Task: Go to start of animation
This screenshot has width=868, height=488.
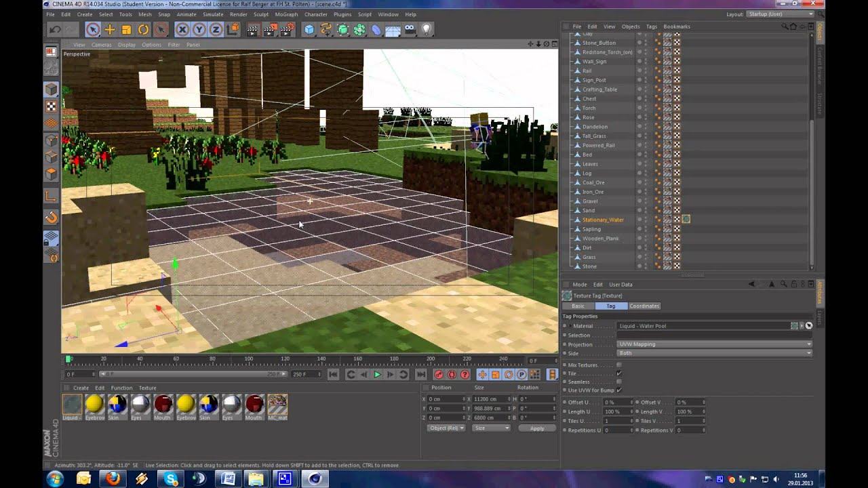Action: click(x=333, y=374)
